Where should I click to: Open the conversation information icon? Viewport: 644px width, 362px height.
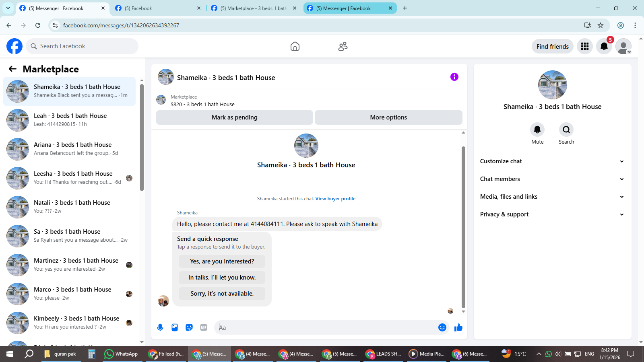pos(454,77)
